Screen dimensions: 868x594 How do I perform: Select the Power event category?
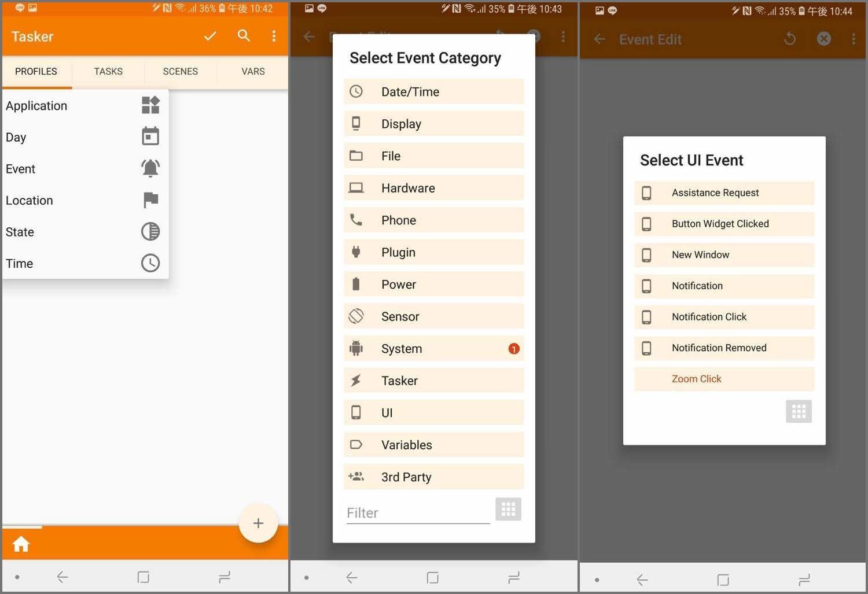coord(433,284)
